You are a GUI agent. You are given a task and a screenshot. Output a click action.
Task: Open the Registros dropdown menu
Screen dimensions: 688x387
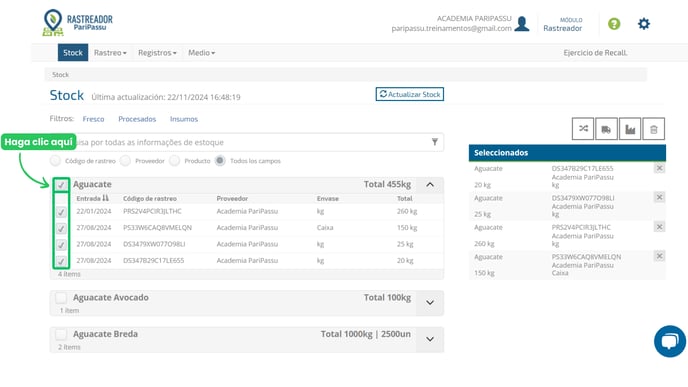[157, 53]
